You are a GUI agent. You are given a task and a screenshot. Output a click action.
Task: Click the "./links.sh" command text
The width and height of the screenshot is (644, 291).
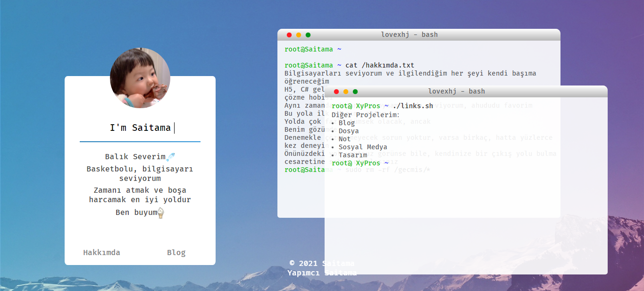413,106
